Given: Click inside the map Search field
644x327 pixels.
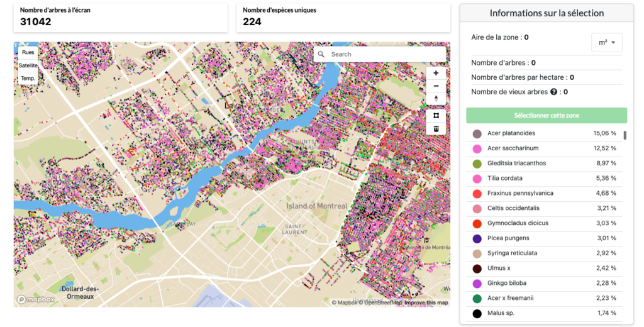Looking at the screenshot, I should tap(384, 55).
